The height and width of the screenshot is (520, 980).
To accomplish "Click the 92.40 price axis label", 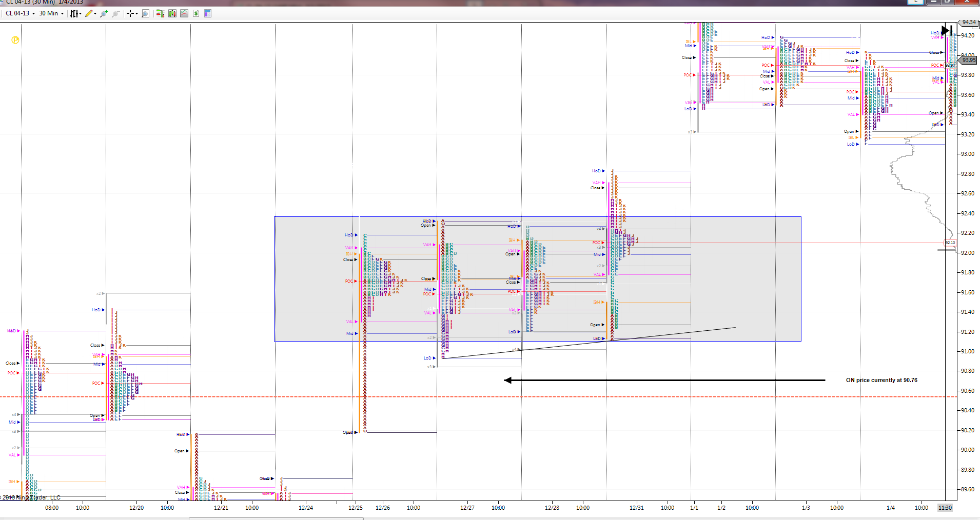I will (x=968, y=213).
